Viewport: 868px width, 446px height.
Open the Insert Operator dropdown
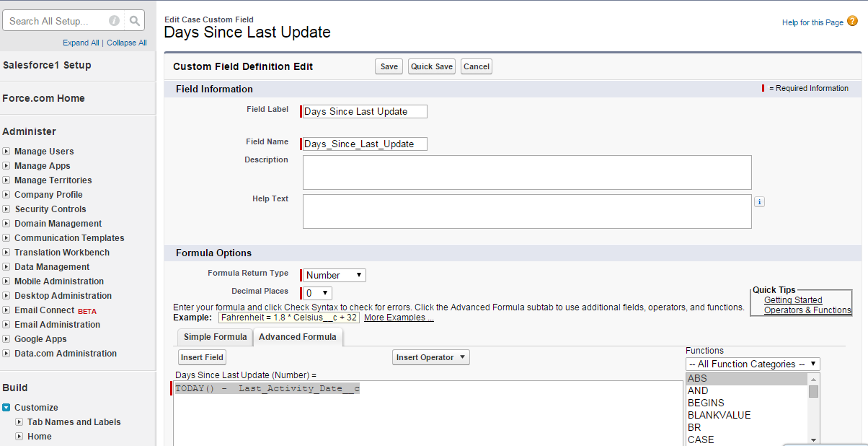[431, 357]
